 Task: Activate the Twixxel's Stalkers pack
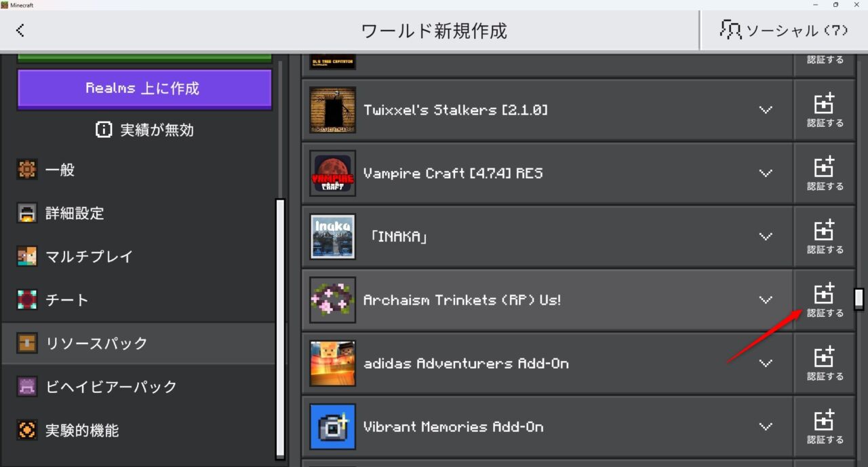[x=825, y=110]
